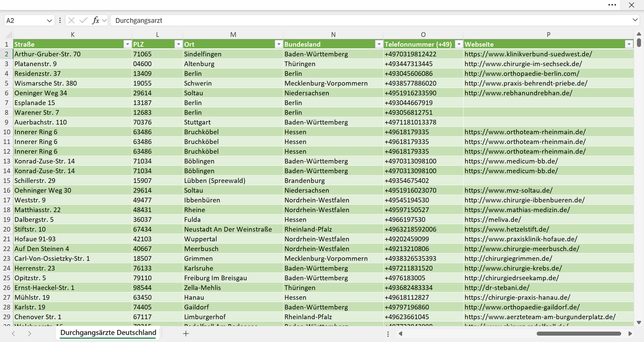Select the Brandenburg cell
Screen dimensions: 644x342
[333, 181]
